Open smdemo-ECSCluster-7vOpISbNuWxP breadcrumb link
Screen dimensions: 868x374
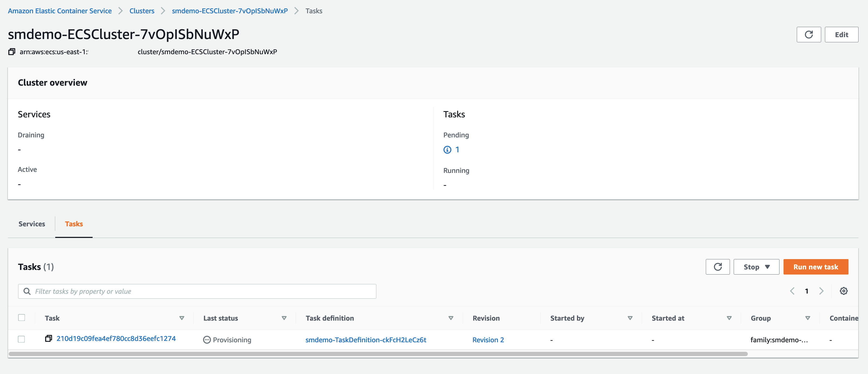(230, 11)
